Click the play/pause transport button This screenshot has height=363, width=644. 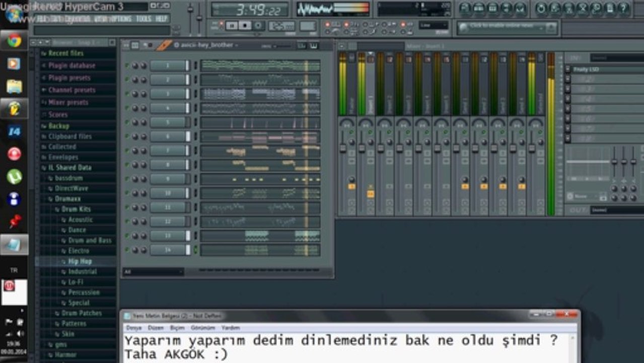232,26
